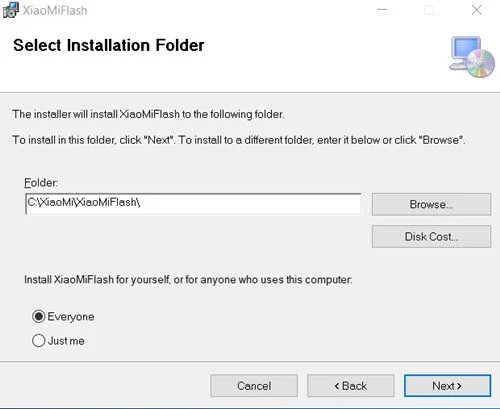Screen dimensions: 500x409
Task: Click the greyed-out maximize window button
Action: [429, 10]
